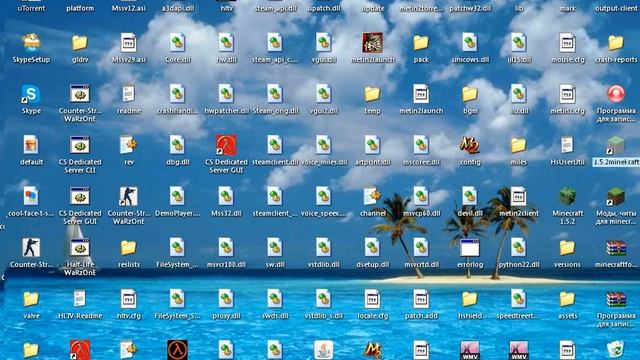The width and height of the screenshot is (640, 360).
Task: Open the reslists folder
Action: tap(129, 248)
